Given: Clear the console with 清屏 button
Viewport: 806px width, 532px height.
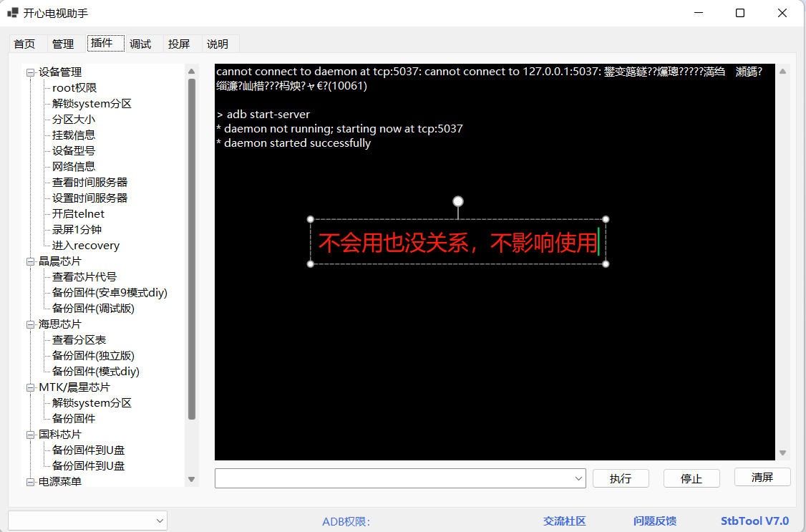Looking at the screenshot, I should (x=762, y=478).
